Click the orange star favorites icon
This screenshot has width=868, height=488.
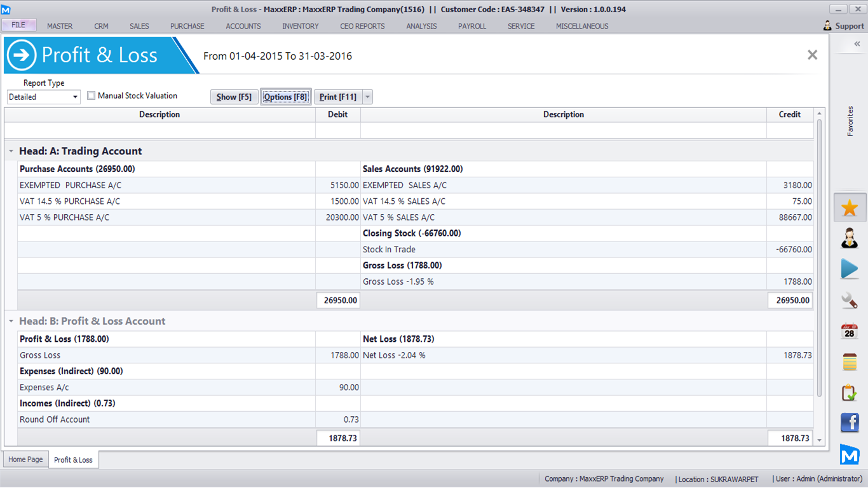point(850,208)
